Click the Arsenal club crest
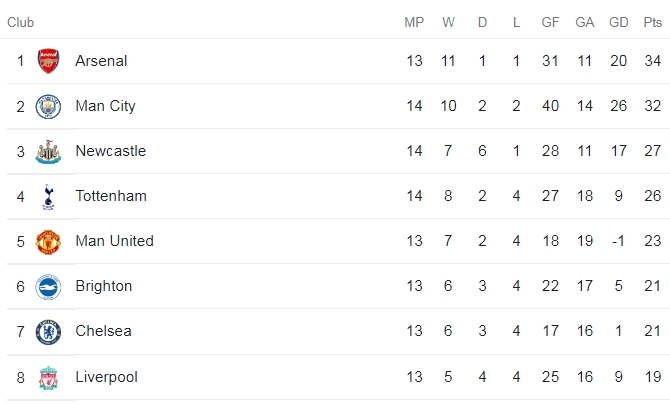Screen dimensions: 670x404 [x=48, y=61]
